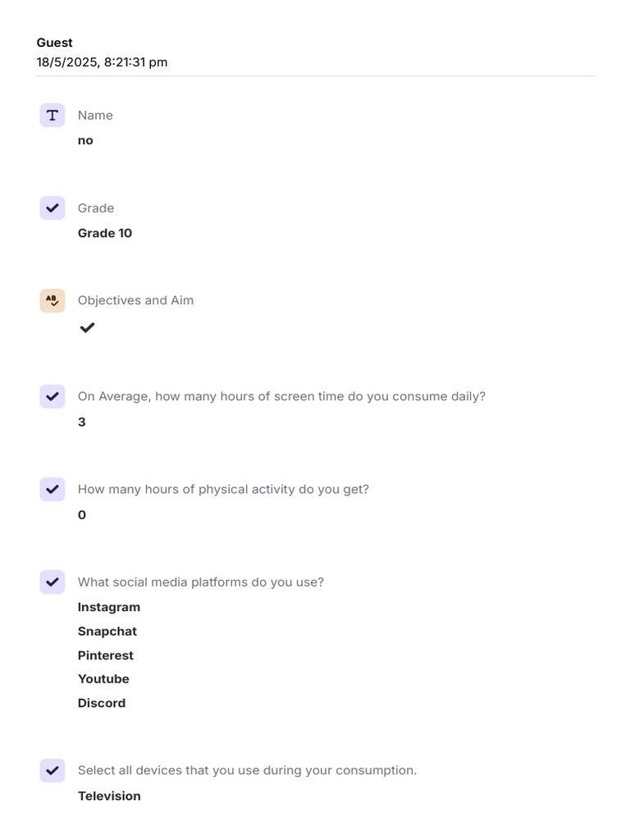630x840 pixels.
Task: Click the black checkmark under Objectives and Aim
Action: [x=87, y=328]
